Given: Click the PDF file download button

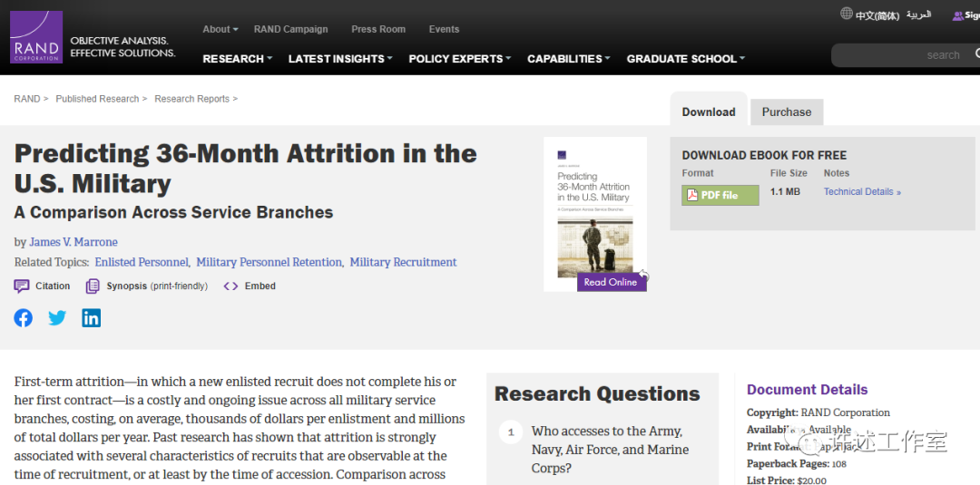Looking at the screenshot, I should (x=720, y=196).
